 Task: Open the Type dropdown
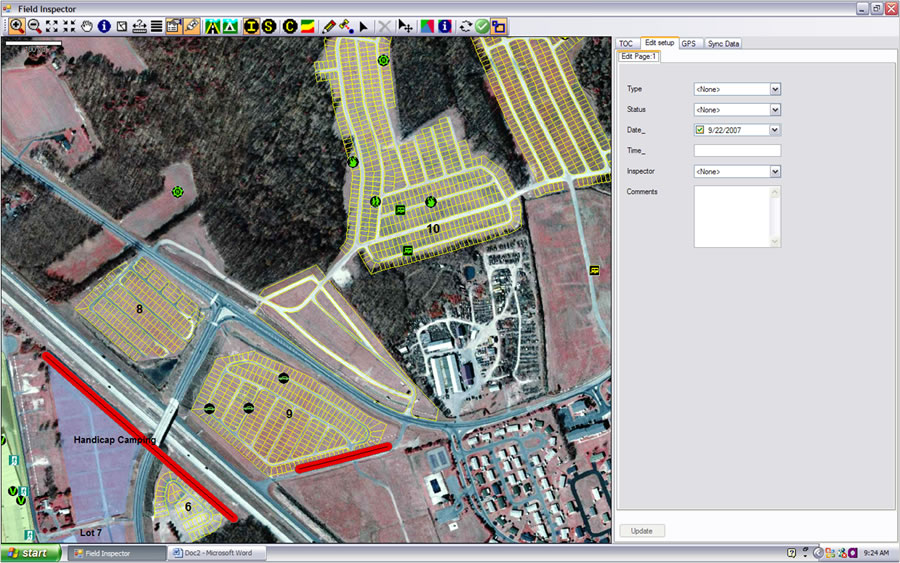pos(775,89)
